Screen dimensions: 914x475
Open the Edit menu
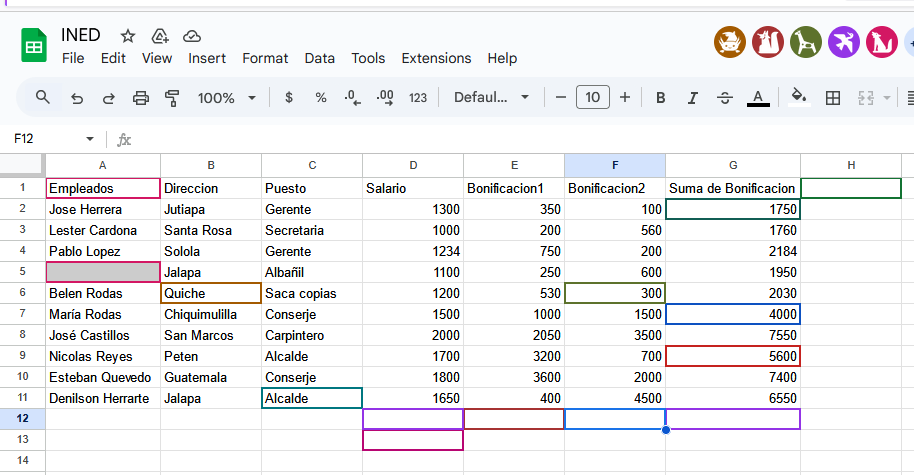pyautogui.click(x=113, y=58)
